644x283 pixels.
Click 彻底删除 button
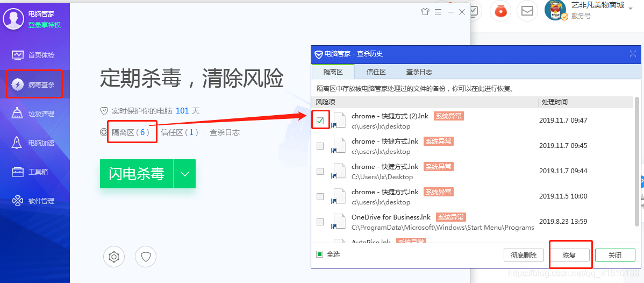[524, 255]
